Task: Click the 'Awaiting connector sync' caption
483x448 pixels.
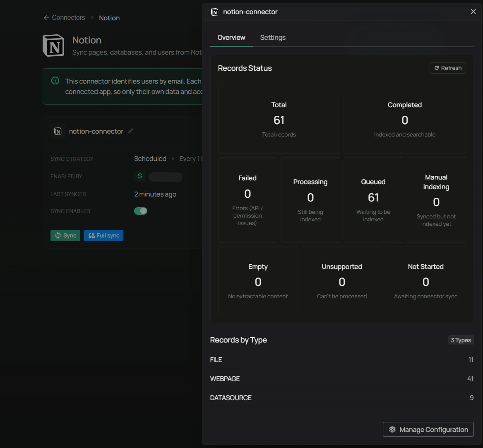Action: point(426,296)
